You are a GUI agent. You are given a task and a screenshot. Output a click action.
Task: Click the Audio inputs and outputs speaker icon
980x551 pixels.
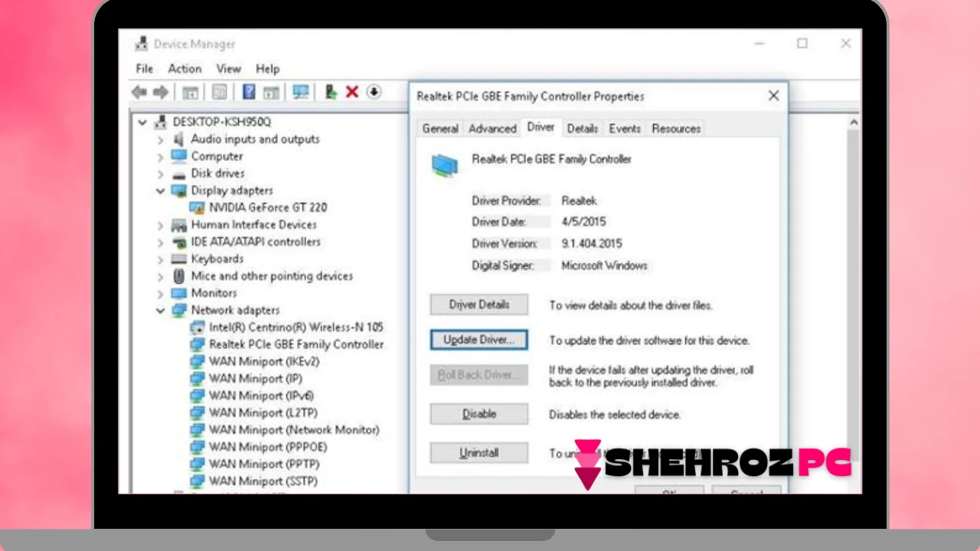[x=179, y=139]
